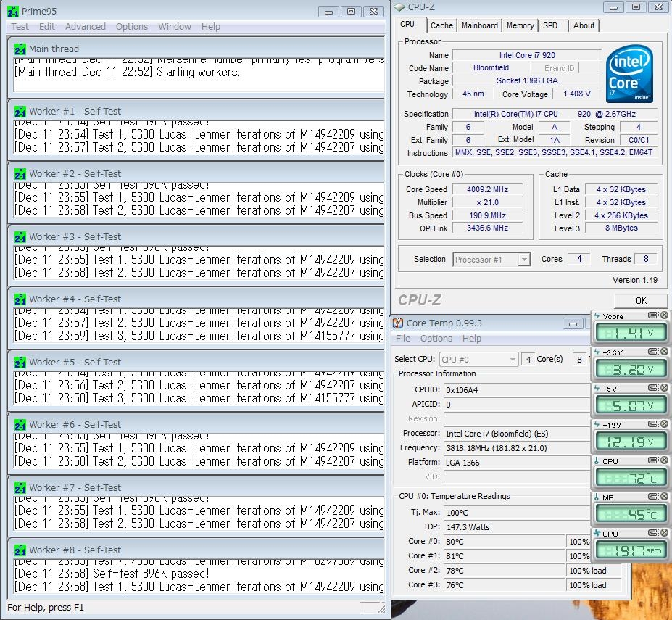The image size is (672, 620).
Task: Close the Vcore voltage gadget
Action: (x=664, y=315)
